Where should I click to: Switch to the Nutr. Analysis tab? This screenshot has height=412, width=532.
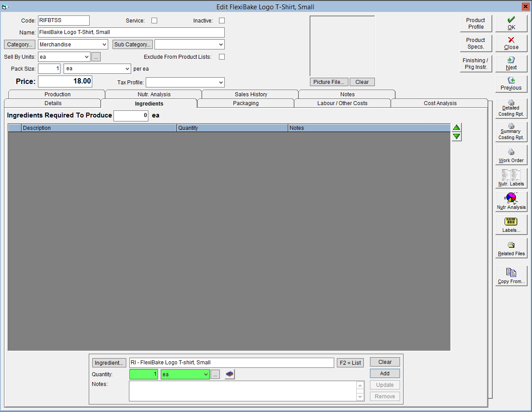click(x=154, y=94)
